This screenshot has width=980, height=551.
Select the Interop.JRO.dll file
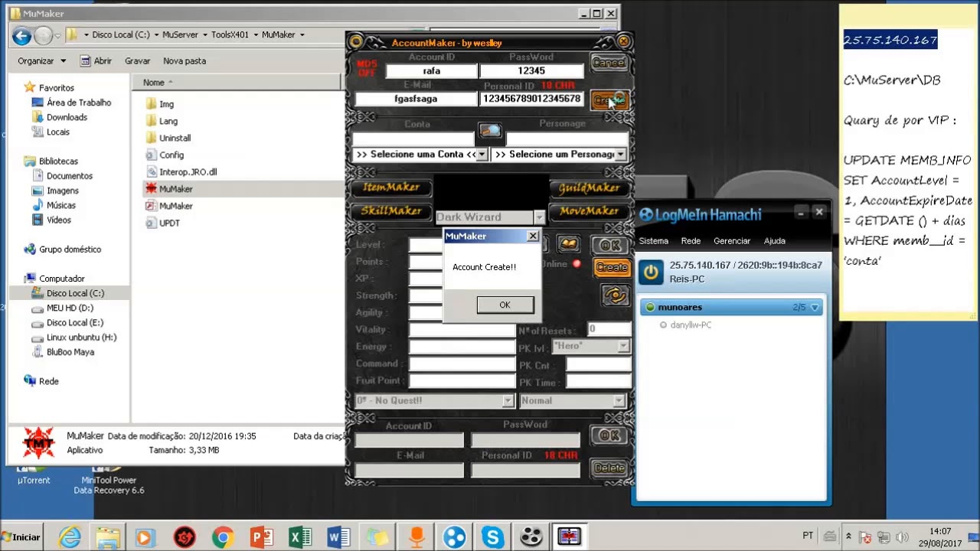188,172
